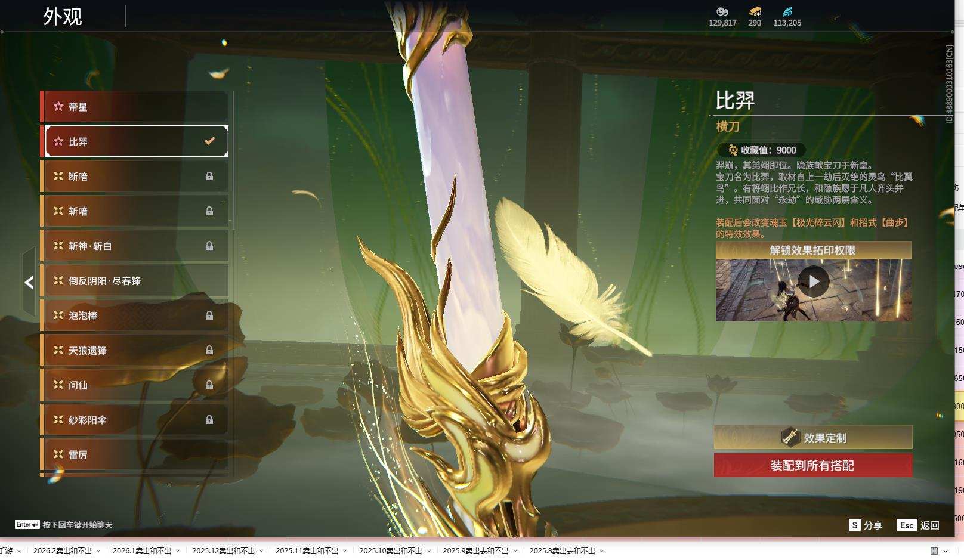The height and width of the screenshot is (560, 964).
Task: Select the 泡泡棒 skin
Action: coord(134,315)
